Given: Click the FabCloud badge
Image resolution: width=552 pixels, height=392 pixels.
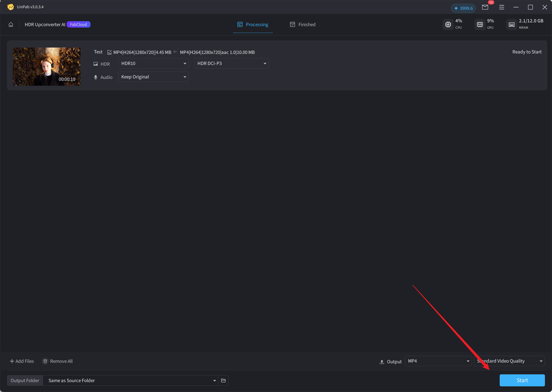Looking at the screenshot, I should [78, 25].
